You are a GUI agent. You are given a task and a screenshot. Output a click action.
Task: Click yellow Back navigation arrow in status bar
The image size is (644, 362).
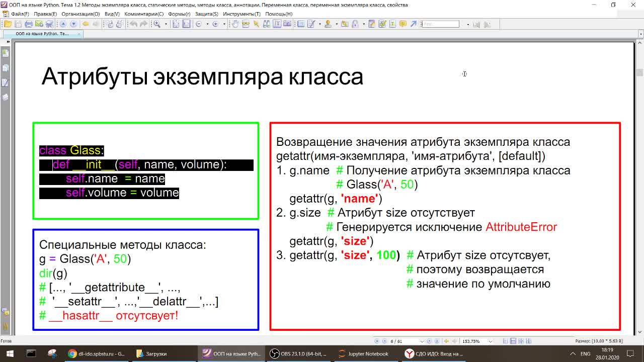click(x=446, y=341)
